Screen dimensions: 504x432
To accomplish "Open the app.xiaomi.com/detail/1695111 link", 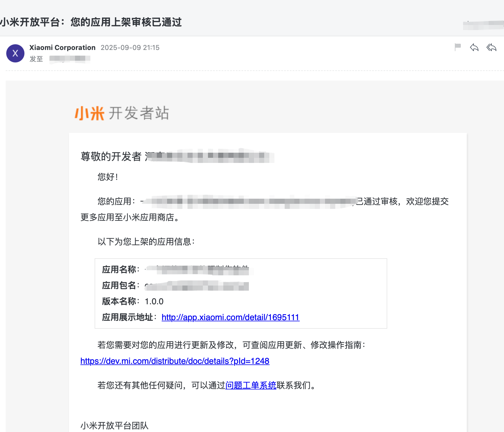I will point(230,317).
